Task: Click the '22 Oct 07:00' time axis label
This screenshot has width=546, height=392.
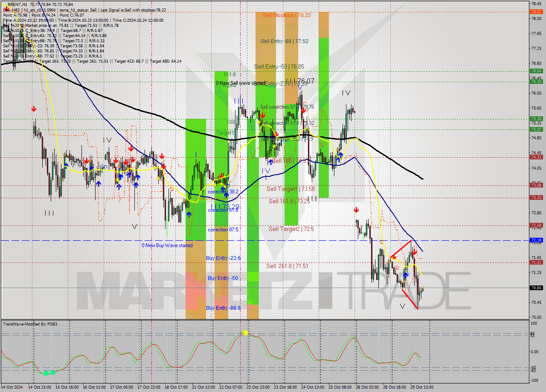Action: pyautogui.click(x=230, y=387)
